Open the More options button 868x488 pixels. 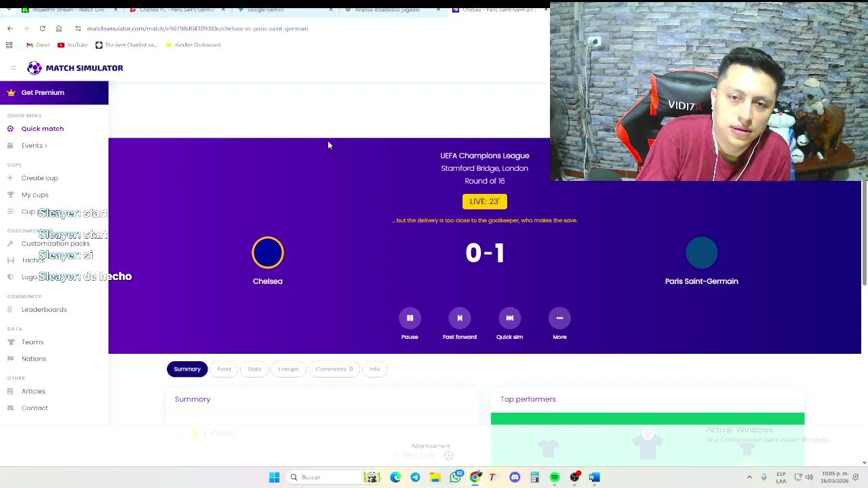(x=559, y=318)
